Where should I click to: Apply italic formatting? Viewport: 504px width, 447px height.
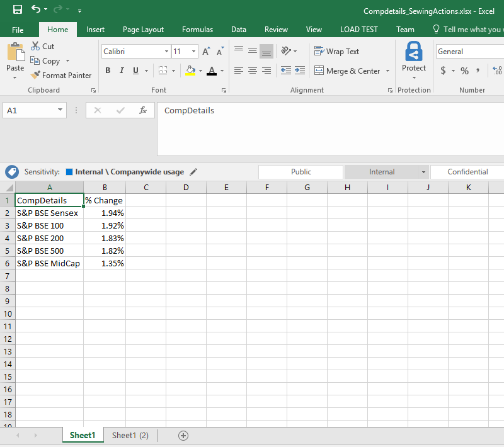pyautogui.click(x=121, y=71)
